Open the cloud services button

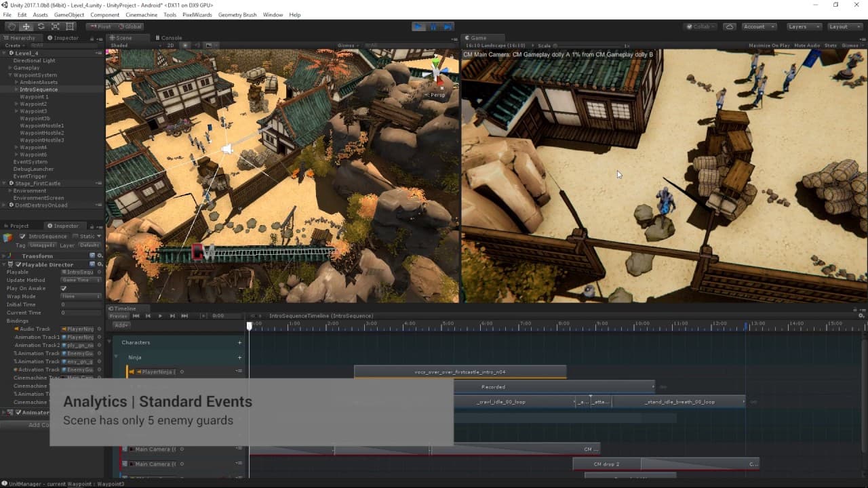[x=729, y=26]
